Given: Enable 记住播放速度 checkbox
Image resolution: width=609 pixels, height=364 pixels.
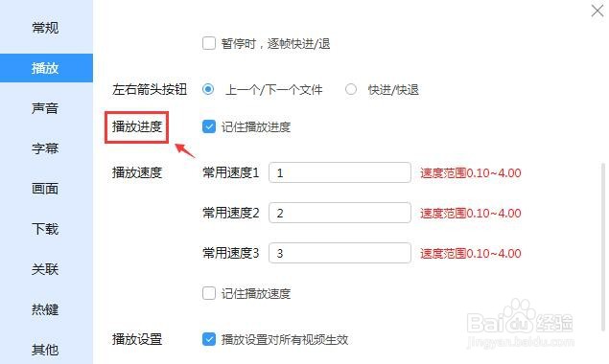Looking at the screenshot, I should tap(209, 293).
